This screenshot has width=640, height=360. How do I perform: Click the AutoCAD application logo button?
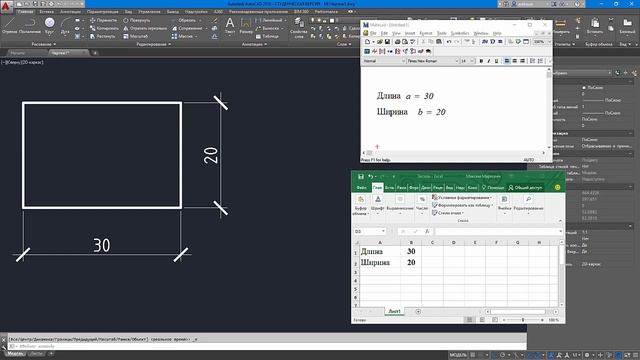[6, 6]
